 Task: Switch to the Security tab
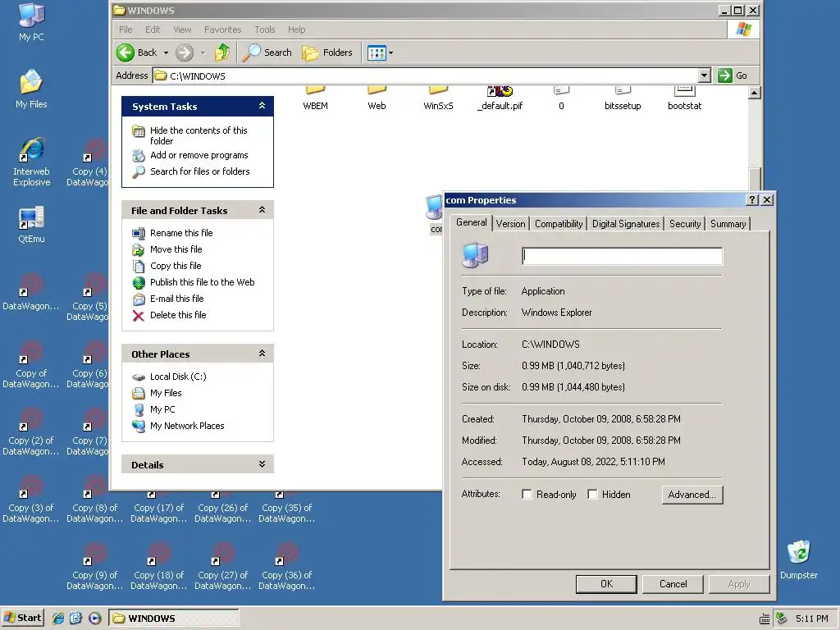[x=685, y=224]
